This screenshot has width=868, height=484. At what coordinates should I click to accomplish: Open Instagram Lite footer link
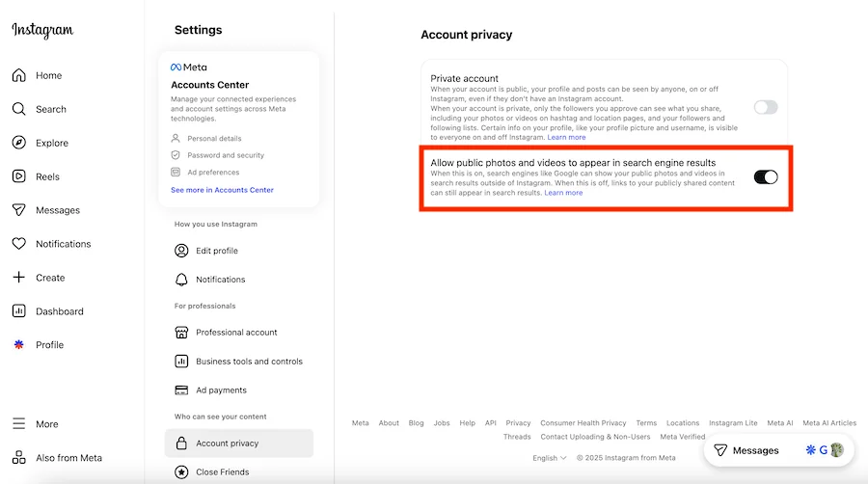point(733,422)
